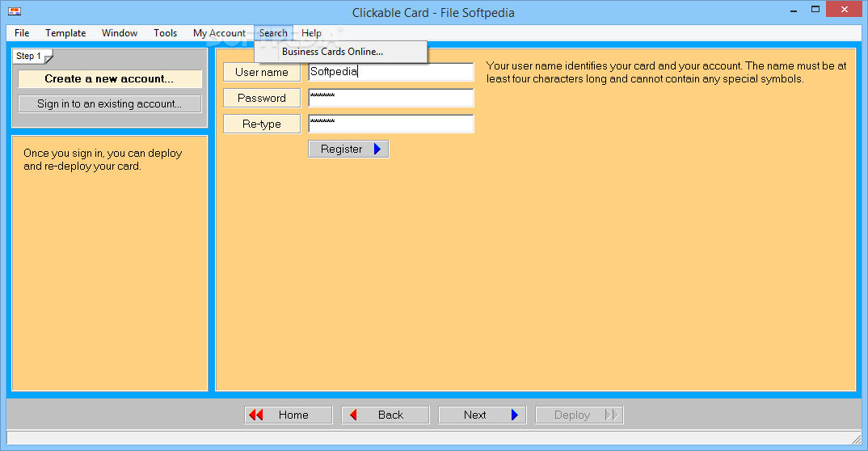Screen dimensions: 868x451
Task: Open the Help menu
Action: (x=311, y=33)
